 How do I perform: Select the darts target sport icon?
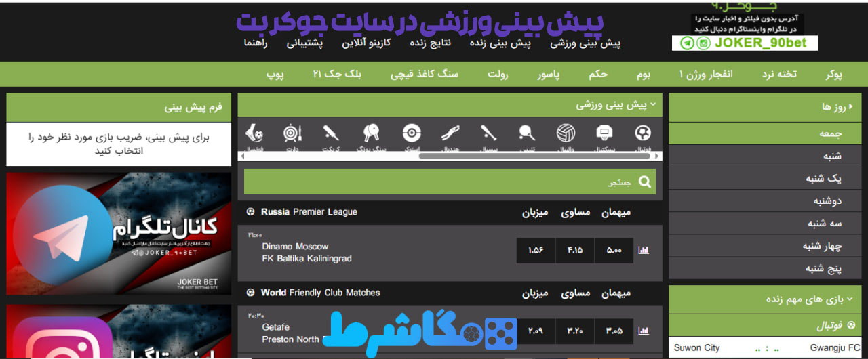coord(292,133)
